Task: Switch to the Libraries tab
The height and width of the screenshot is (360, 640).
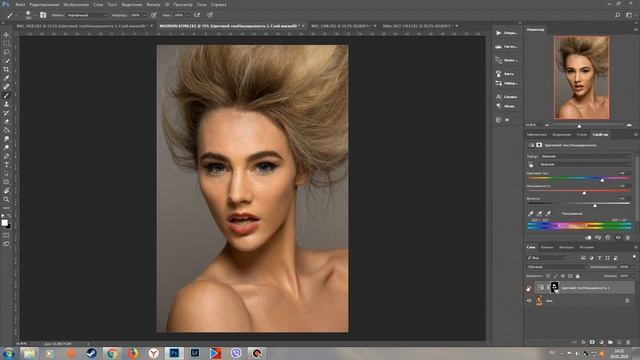Action: tap(536, 135)
